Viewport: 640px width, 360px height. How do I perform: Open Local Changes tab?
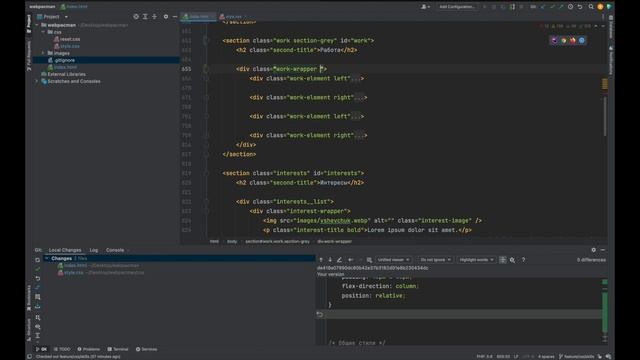(65, 250)
